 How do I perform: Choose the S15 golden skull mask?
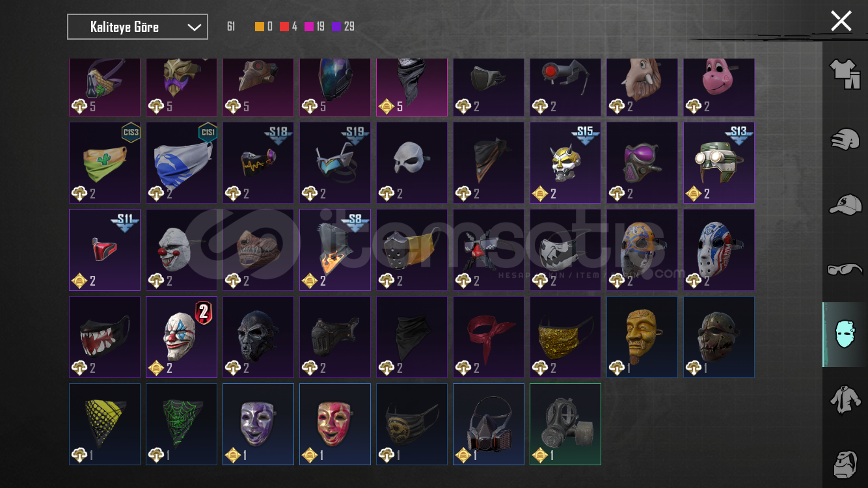point(565,163)
